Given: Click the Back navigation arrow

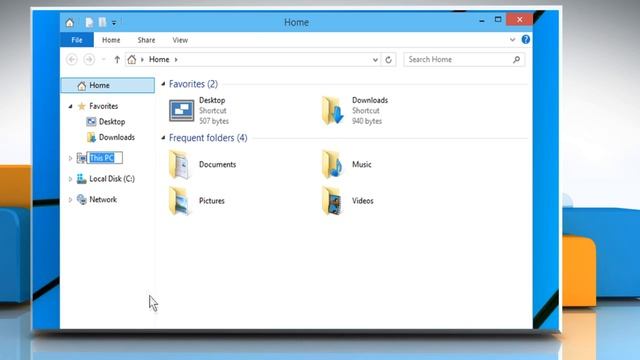Looking at the screenshot, I should pos(72,60).
